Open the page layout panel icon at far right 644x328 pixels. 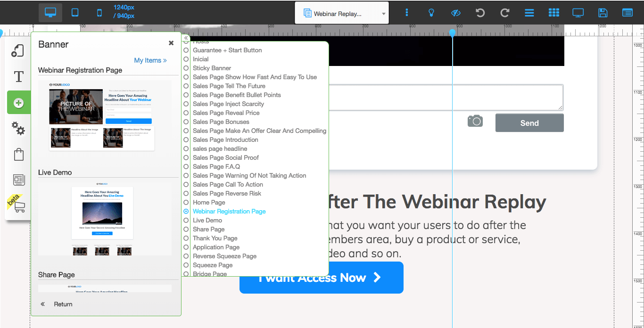click(627, 13)
